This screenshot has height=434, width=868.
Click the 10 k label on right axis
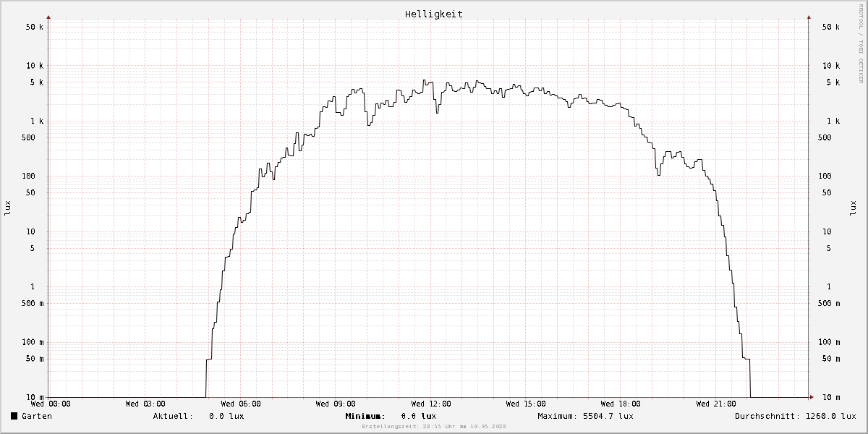(831, 66)
